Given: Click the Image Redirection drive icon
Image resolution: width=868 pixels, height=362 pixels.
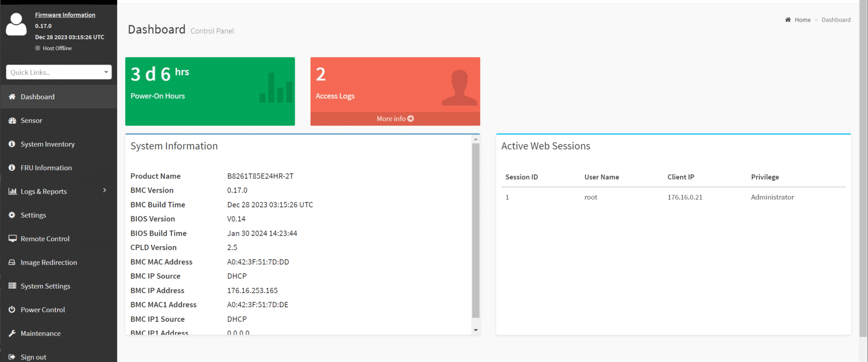Looking at the screenshot, I should click(12, 262).
